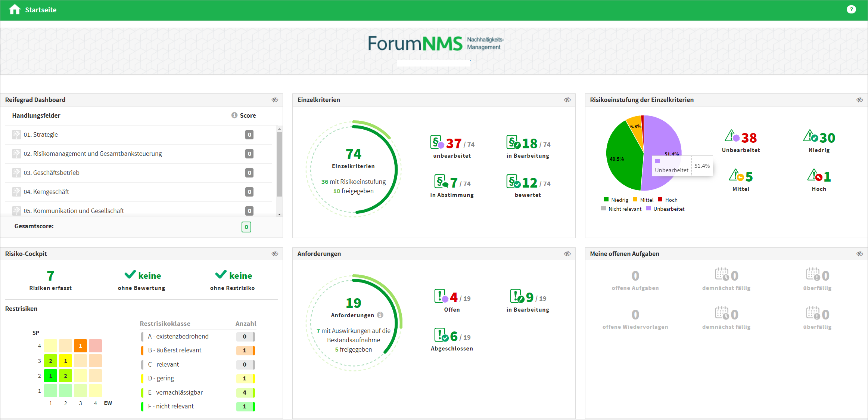
Task: Click the home icon beside Startseite
Action: pyautogui.click(x=15, y=9)
